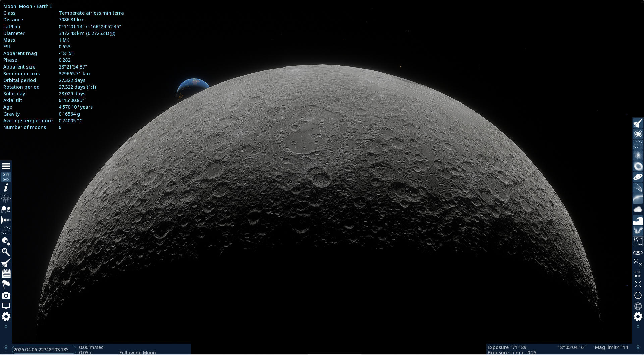The image size is (644, 355).
Task: Click the planet with moon icon
Action: (x=6, y=241)
